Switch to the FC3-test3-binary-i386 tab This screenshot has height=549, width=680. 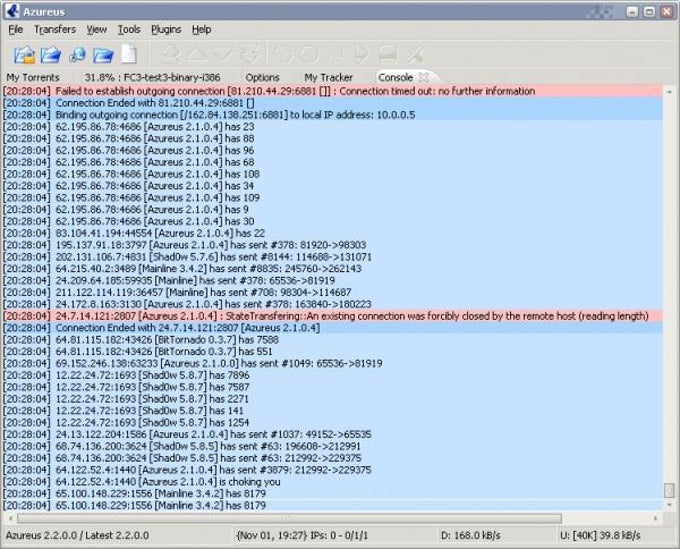[152, 78]
